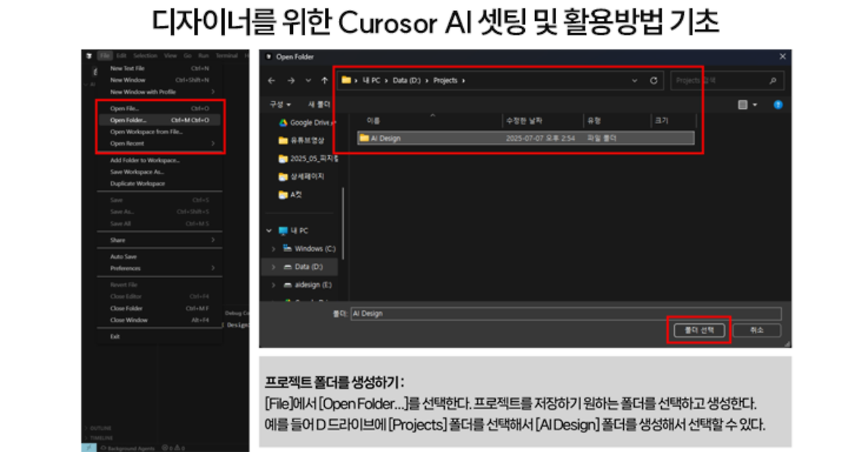The height and width of the screenshot is (452, 868).
Task: Click the folder icon in address bar
Action: pyautogui.click(x=346, y=80)
